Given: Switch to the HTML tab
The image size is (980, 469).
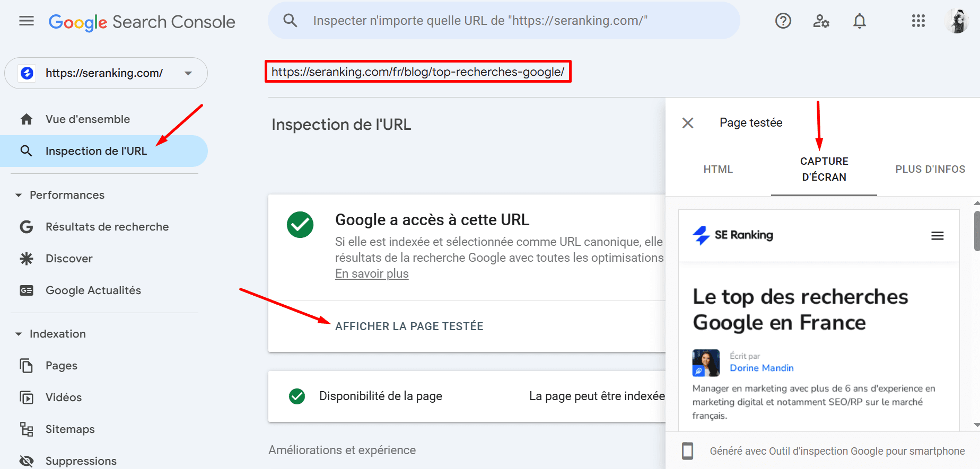Looking at the screenshot, I should pos(718,169).
